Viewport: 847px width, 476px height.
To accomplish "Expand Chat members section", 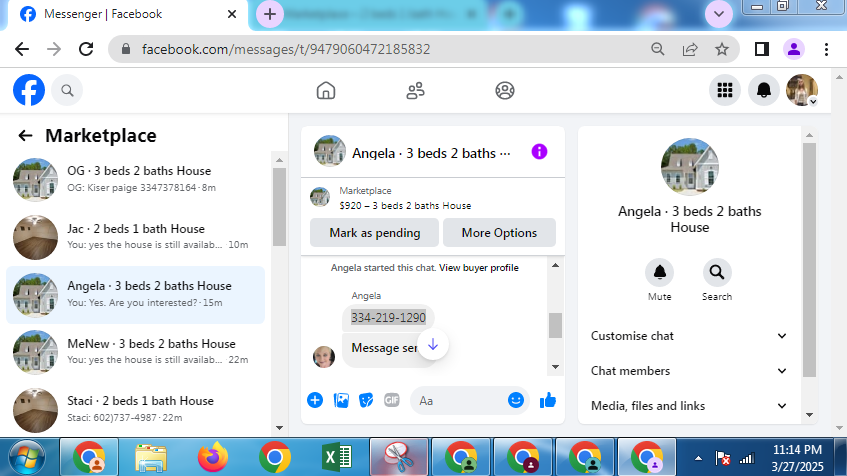I will pyautogui.click(x=689, y=371).
